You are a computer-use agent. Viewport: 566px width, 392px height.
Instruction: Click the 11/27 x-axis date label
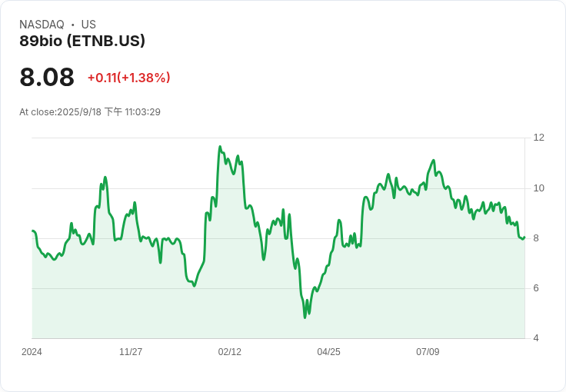[x=131, y=351]
